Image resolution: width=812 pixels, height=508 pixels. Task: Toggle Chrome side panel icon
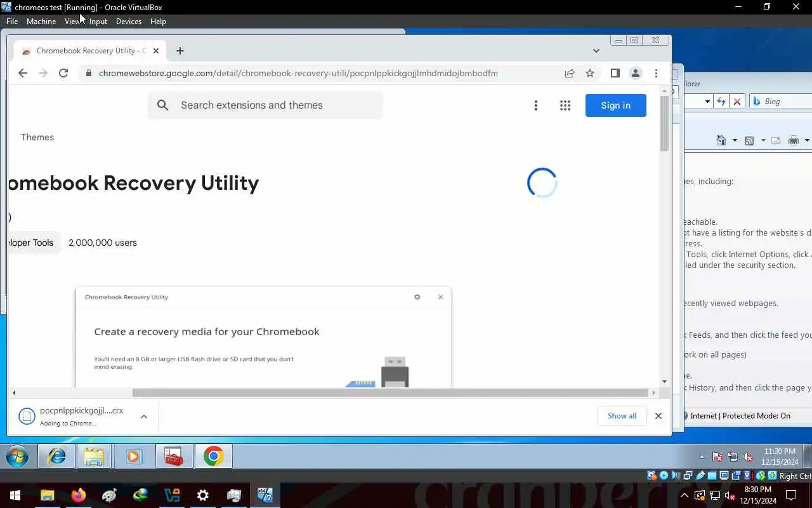click(x=615, y=73)
